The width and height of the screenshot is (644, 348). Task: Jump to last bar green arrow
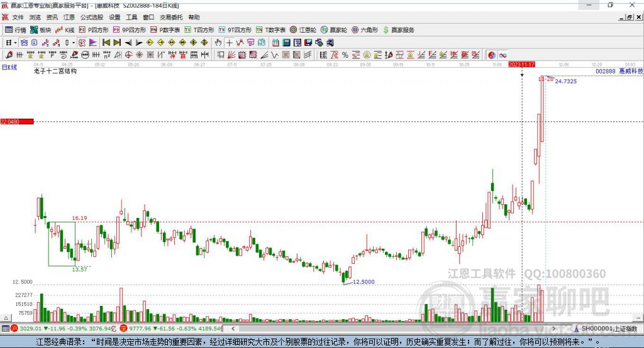pyautogui.click(x=117, y=43)
